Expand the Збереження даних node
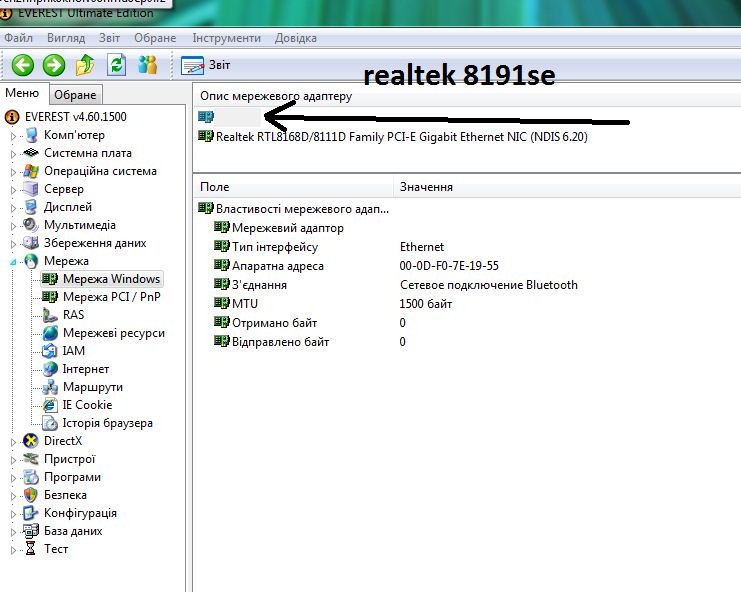 (13, 244)
